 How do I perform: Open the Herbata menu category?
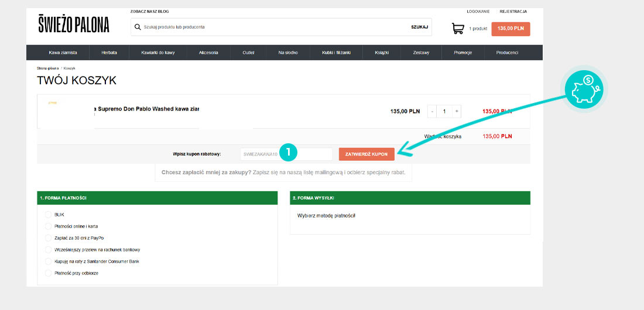[109, 53]
